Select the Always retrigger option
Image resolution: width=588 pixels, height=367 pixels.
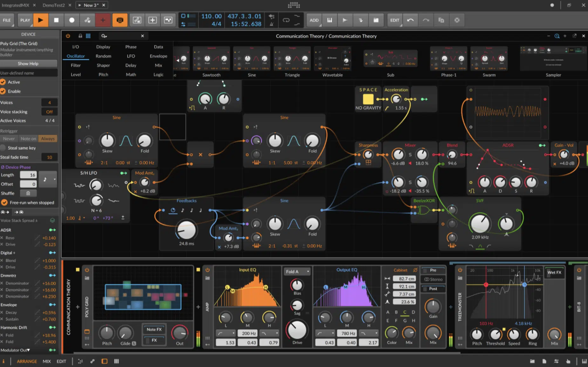point(48,139)
